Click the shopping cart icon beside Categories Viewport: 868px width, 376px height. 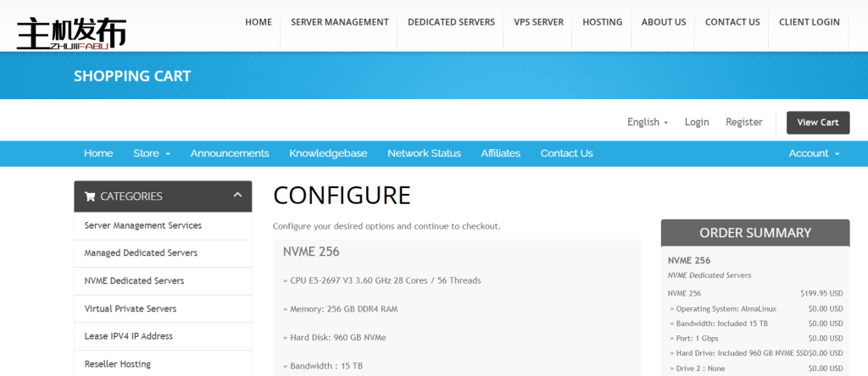tap(90, 196)
